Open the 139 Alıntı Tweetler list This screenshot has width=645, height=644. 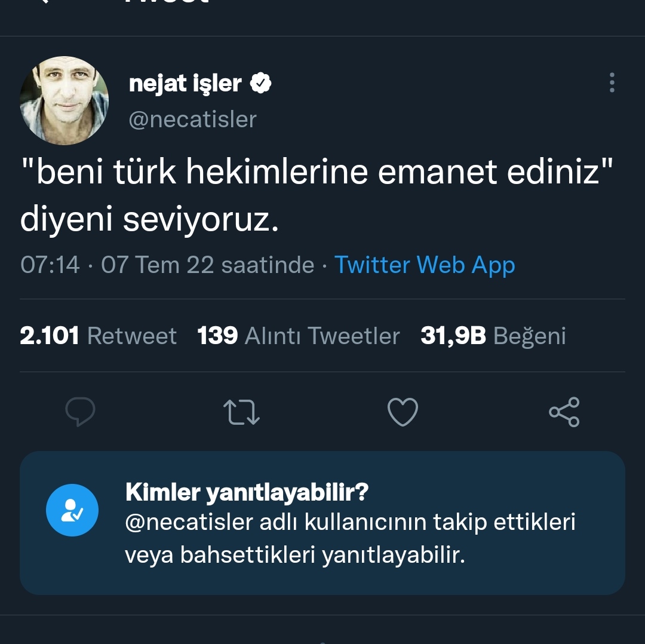(x=298, y=336)
